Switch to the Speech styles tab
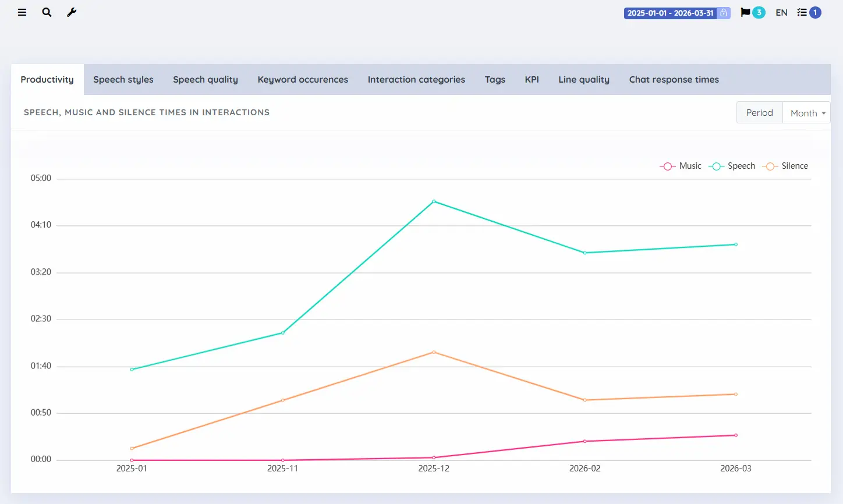The image size is (843, 504). [123, 80]
